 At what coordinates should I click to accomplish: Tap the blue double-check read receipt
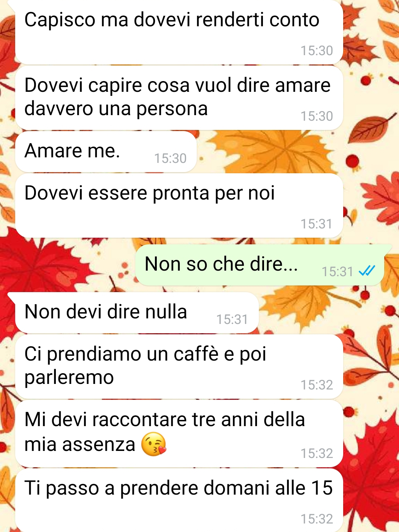(367, 271)
